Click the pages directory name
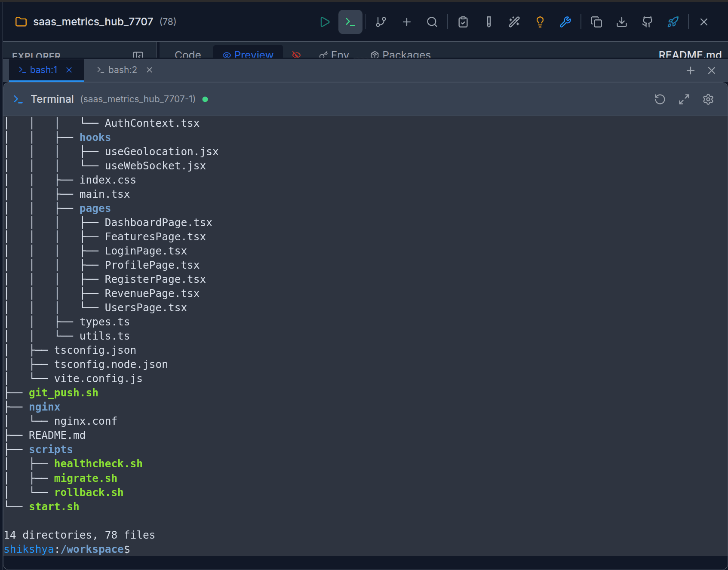The width and height of the screenshot is (728, 570). (x=95, y=208)
